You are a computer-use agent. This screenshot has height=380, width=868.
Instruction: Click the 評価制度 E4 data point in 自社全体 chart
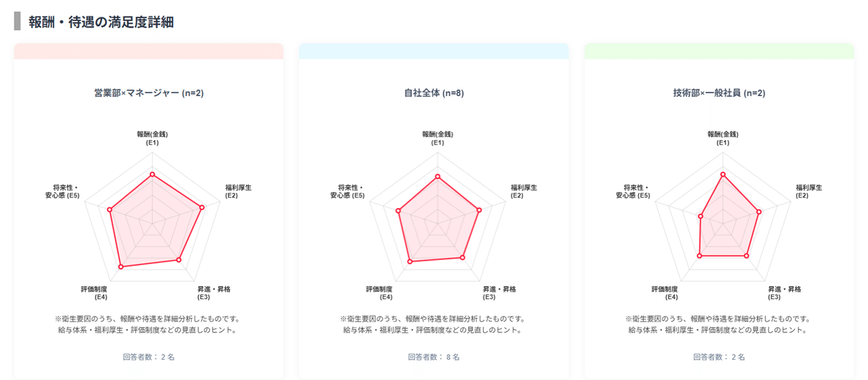point(410,262)
